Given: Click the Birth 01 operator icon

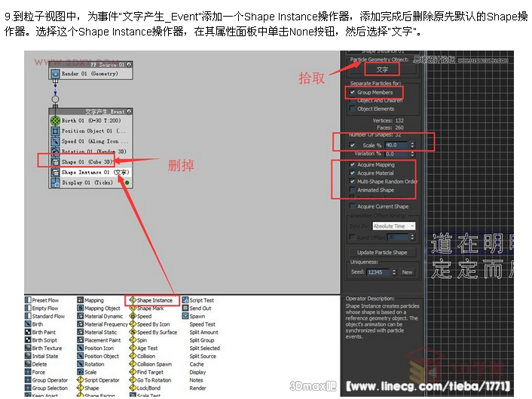Looking at the screenshot, I should 55,121.
